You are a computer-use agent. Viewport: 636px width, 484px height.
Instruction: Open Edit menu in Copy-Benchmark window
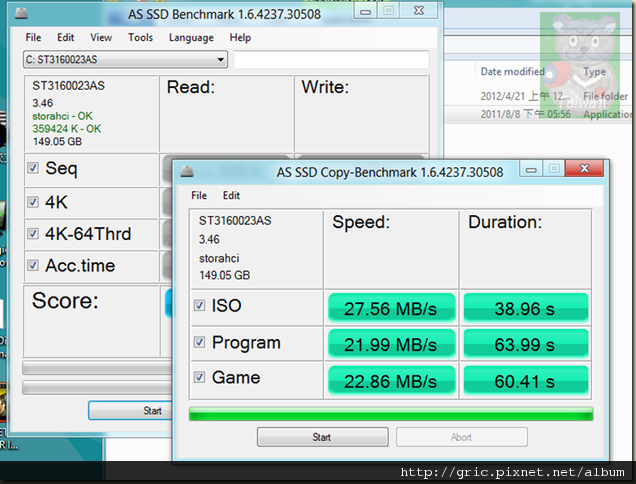[231, 196]
